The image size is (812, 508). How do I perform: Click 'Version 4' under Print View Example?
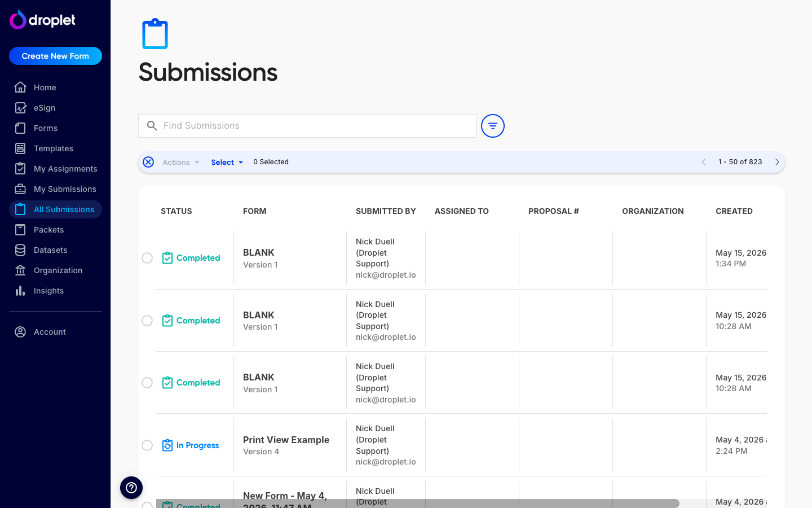pyautogui.click(x=261, y=452)
